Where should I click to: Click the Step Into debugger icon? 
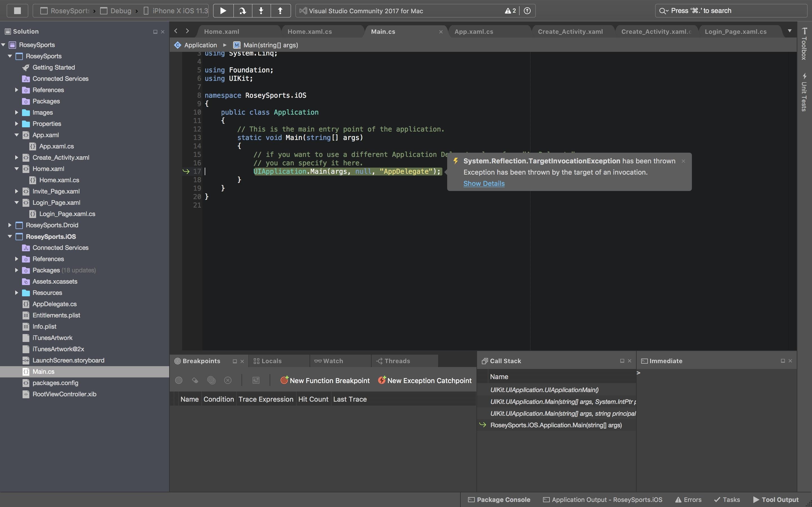261,11
